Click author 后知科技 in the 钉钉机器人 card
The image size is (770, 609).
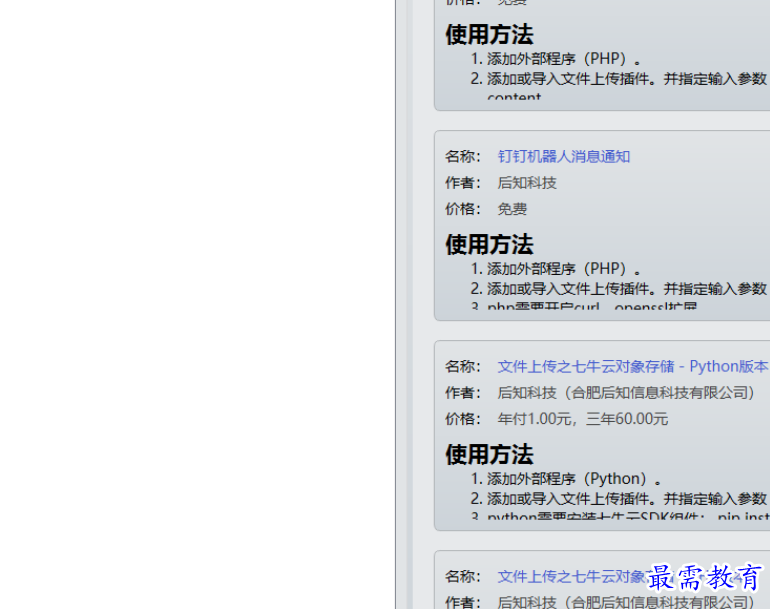tap(527, 183)
